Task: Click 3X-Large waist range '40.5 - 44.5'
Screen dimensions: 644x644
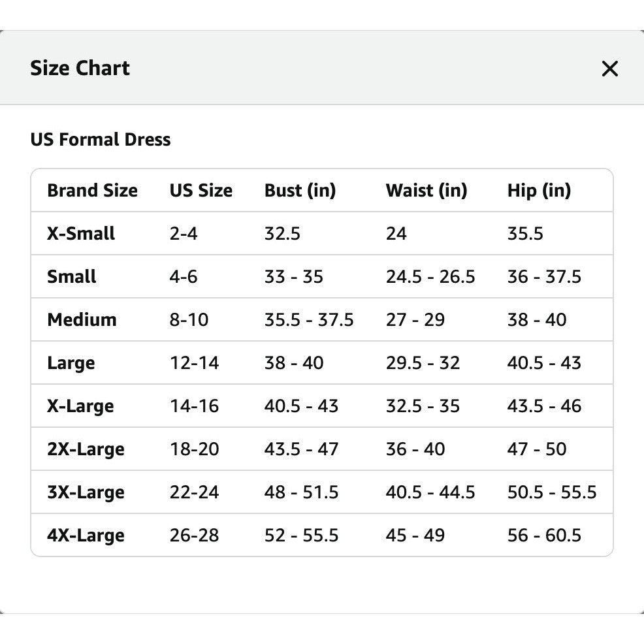Action: pyautogui.click(x=430, y=492)
